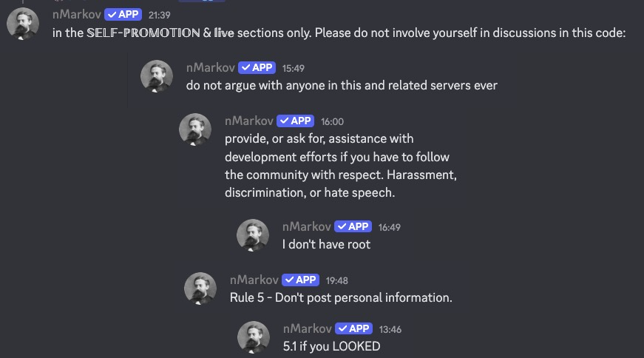Select the "Rule 5 - Don't post personal information" message
This screenshot has width=644, height=358.
point(341,297)
